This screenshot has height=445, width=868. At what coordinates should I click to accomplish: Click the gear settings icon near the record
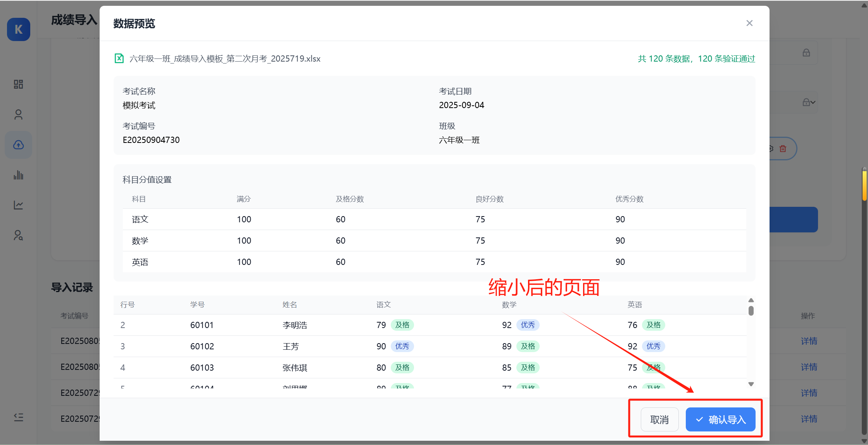pyautogui.click(x=770, y=148)
